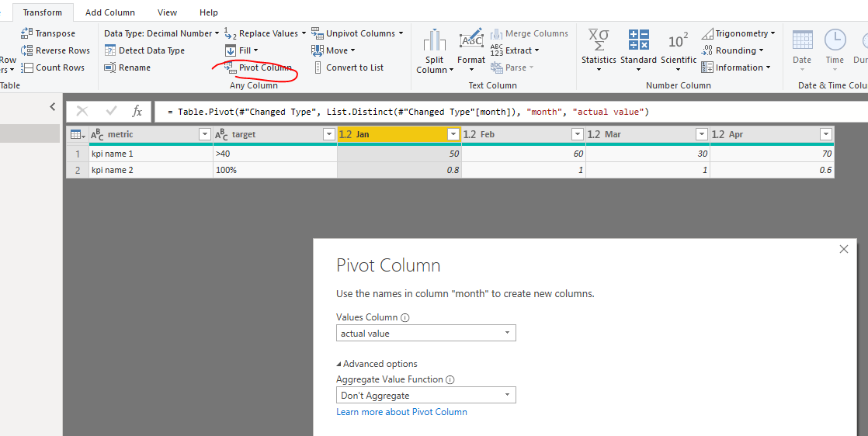868x436 pixels.
Task: Click the Feb column data type icon
Action: [470, 134]
